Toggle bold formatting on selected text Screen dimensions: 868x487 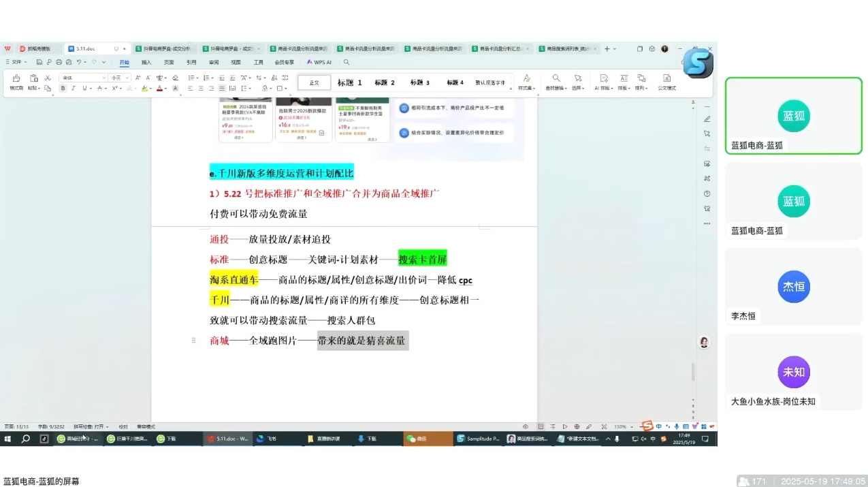point(63,88)
